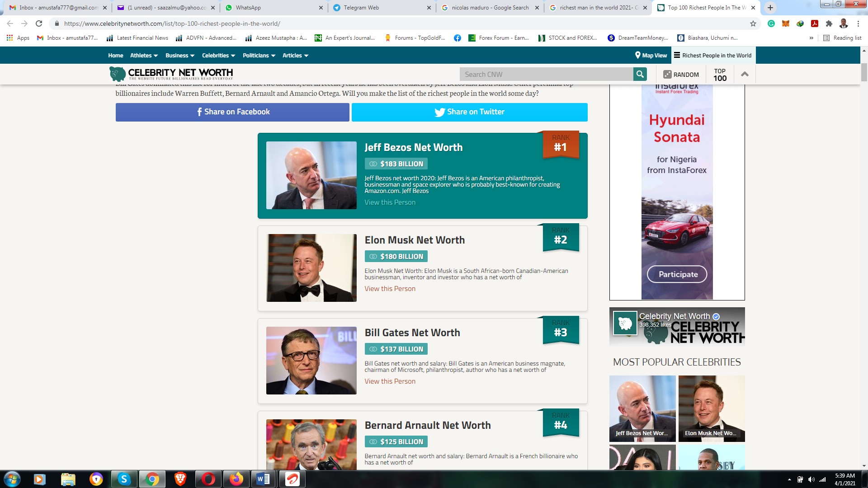
Task: Open the Windows Start button
Action: pyautogui.click(x=12, y=479)
